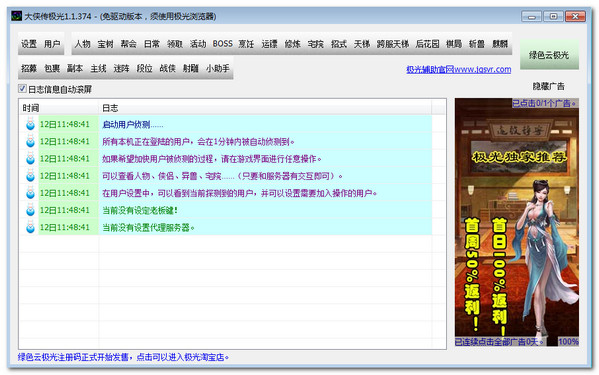Image resolution: width=599 pixels, height=375 pixels.
Task: Toggle 日志信息自动滚屏 auto-scroll checkbox
Action: pos(22,89)
